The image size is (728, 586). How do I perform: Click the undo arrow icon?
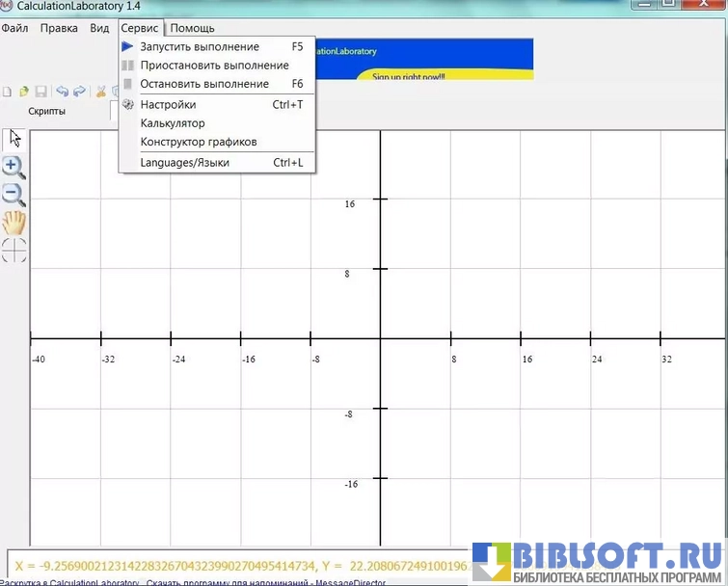click(62, 92)
